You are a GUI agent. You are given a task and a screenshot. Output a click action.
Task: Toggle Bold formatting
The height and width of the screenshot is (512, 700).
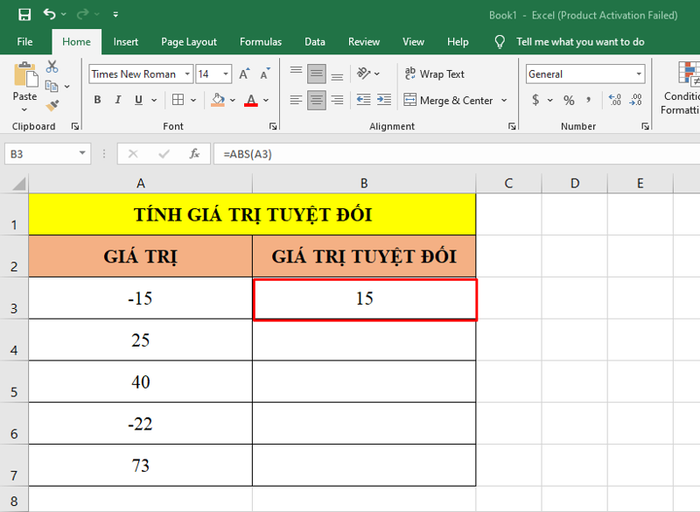(x=97, y=100)
